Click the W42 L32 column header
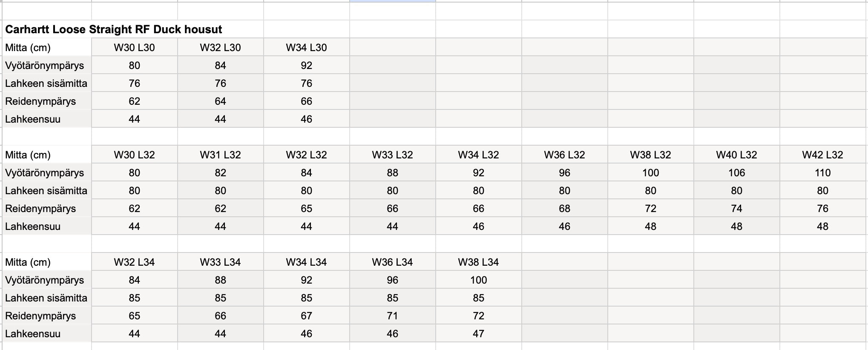The height and width of the screenshot is (350, 868). point(822,155)
